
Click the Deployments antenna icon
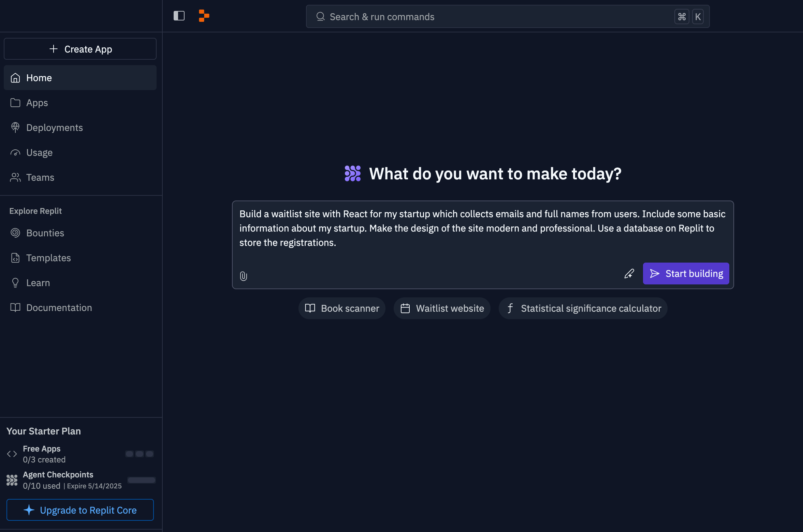(x=15, y=127)
